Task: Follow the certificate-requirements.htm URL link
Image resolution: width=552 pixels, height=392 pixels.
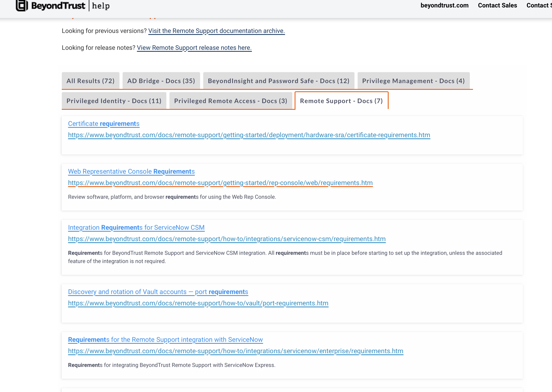Action: (249, 135)
